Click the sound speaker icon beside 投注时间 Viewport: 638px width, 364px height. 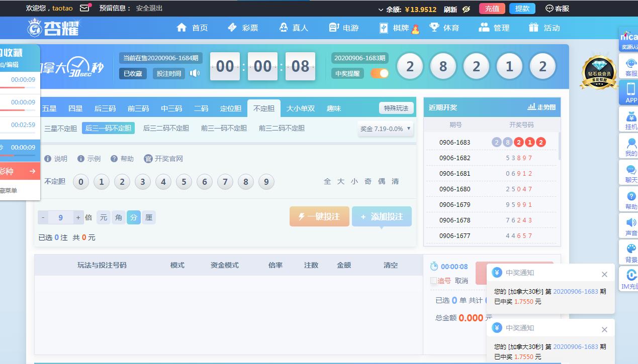click(x=194, y=73)
